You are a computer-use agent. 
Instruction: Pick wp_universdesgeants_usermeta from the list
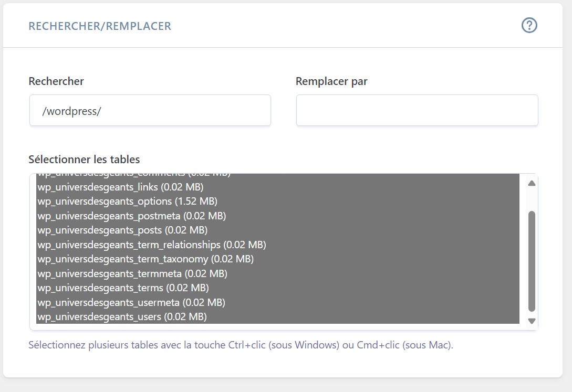278,302
